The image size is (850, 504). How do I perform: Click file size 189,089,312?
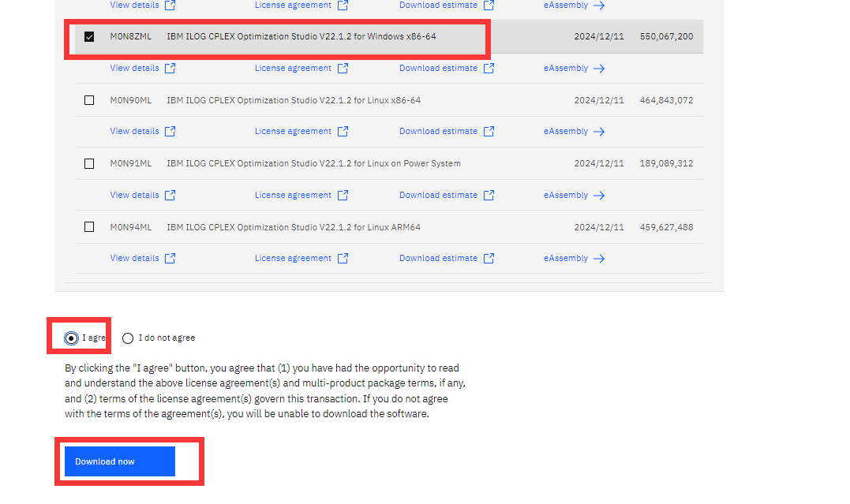[x=666, y=163]
